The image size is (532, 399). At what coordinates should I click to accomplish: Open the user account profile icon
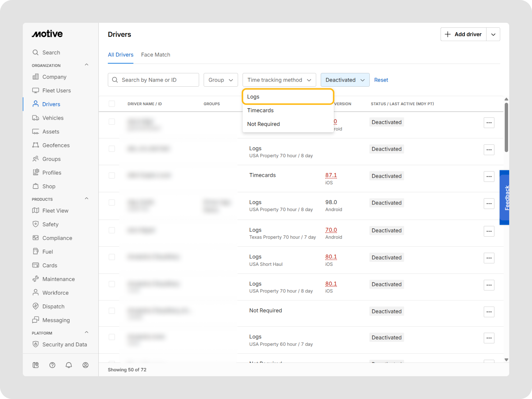coord(85,365)
